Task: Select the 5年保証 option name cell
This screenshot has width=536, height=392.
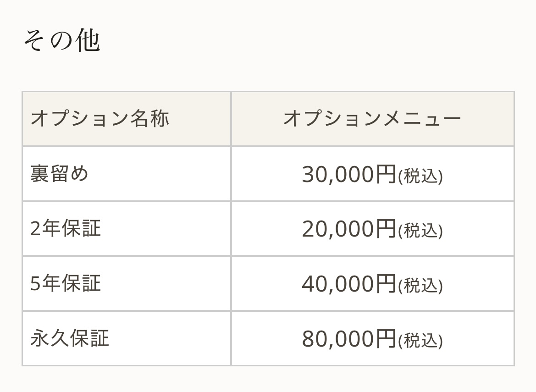Action: 65,283
